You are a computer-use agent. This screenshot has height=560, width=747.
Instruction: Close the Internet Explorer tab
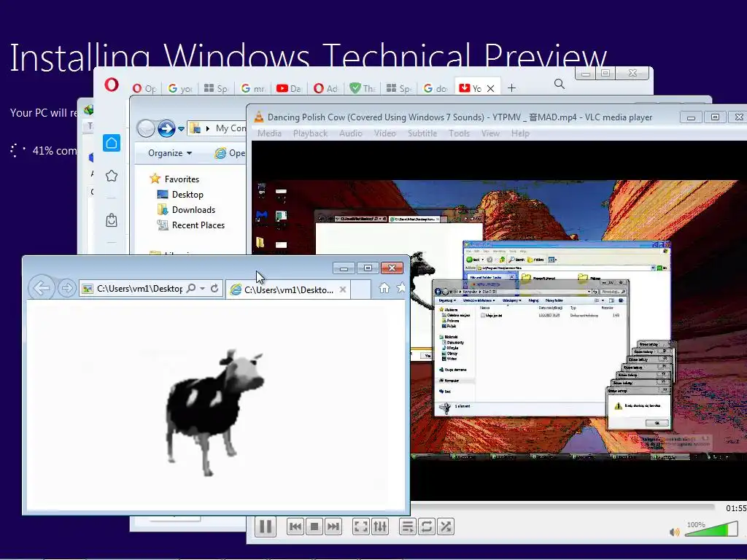coord(343,289)
